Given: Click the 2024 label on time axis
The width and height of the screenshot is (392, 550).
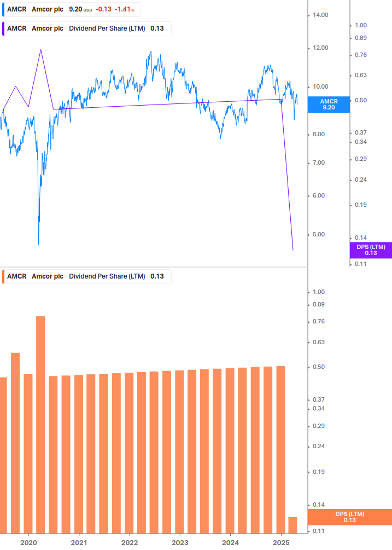Looking at the screenshot, I should click(231, 543).
